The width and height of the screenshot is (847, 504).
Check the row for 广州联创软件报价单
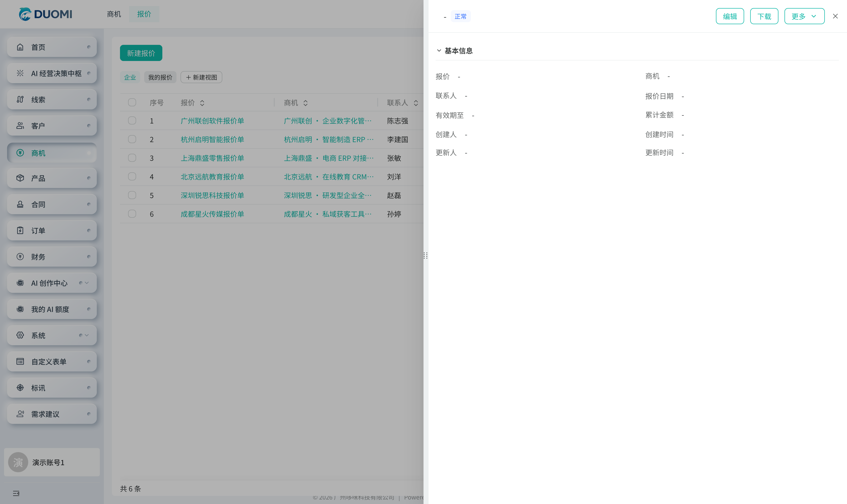(132, 120)
